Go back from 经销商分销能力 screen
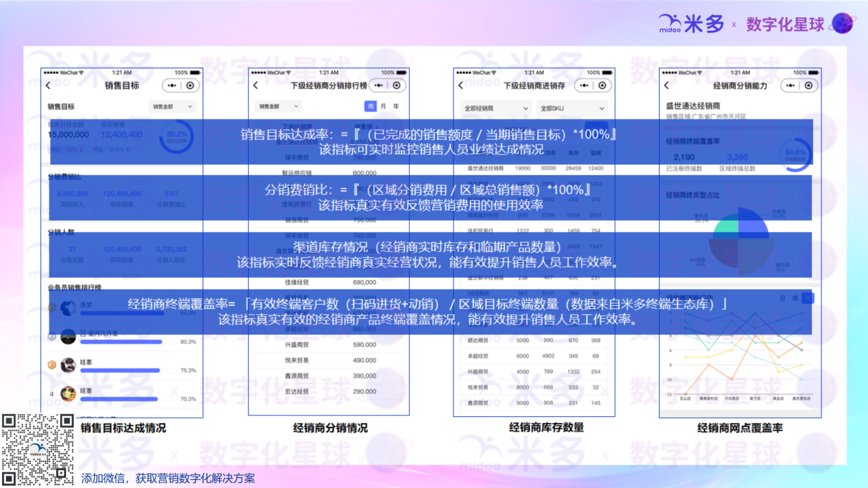This screenshot has height=488, width=868. click(667, 86)
